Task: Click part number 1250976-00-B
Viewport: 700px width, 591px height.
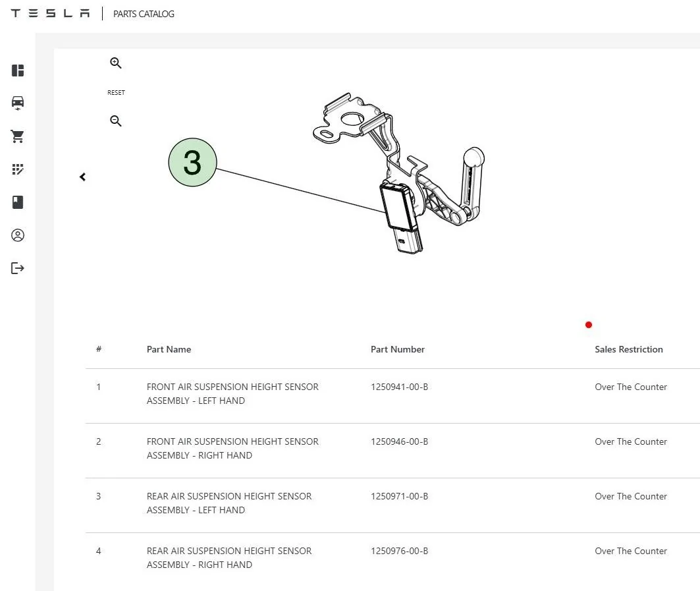Action: click(x=399, y=551)
